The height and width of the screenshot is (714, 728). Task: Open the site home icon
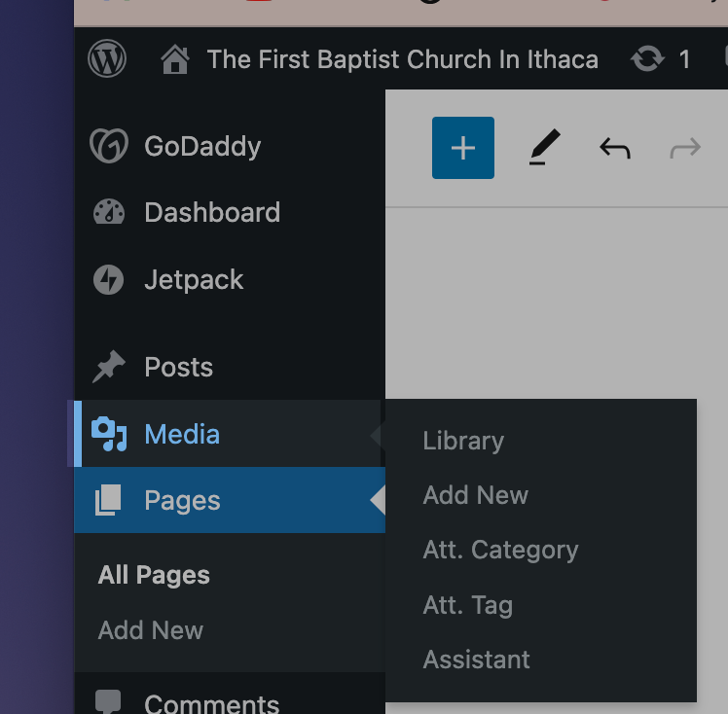pos(175,59)
